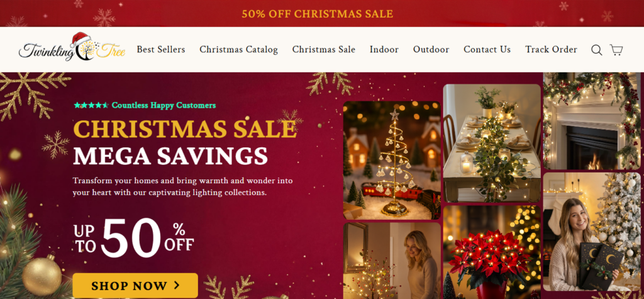The height and width of the screenshot is (299, 644).
Task: Click the Countless Happy Customers text
Action: tap(164, 105)
